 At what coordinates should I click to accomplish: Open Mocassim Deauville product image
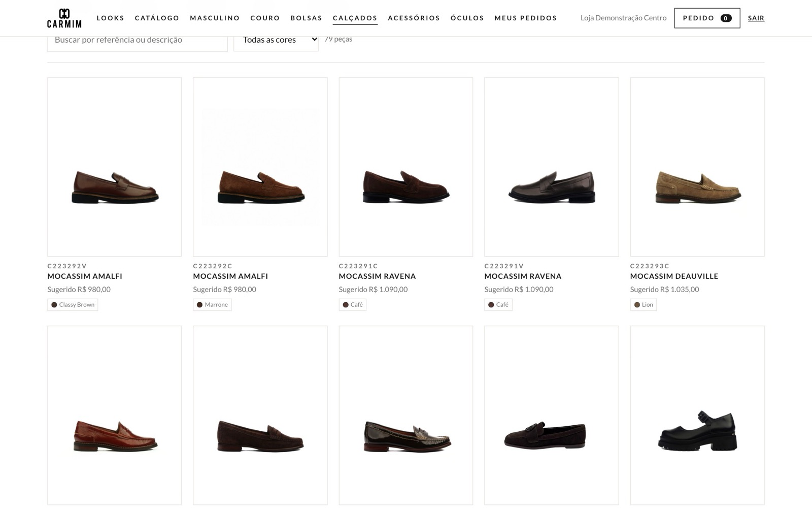[697, 167]
